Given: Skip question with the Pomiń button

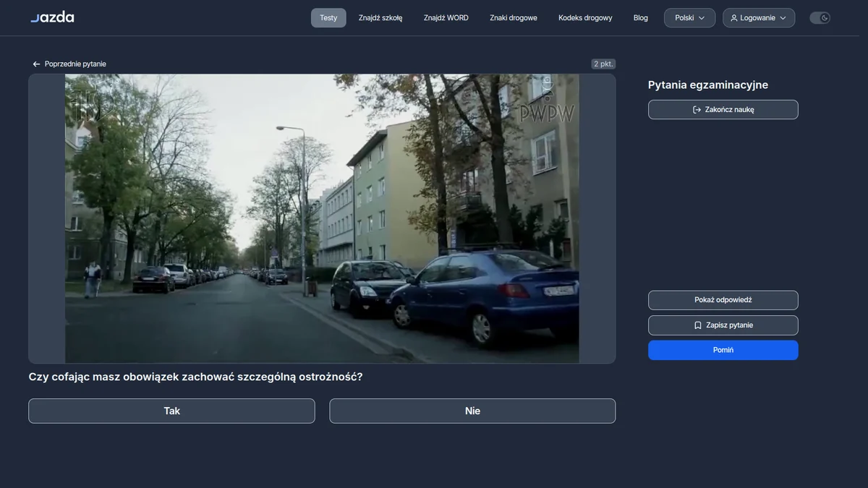Looking at the screenshot, I should 723,350.
